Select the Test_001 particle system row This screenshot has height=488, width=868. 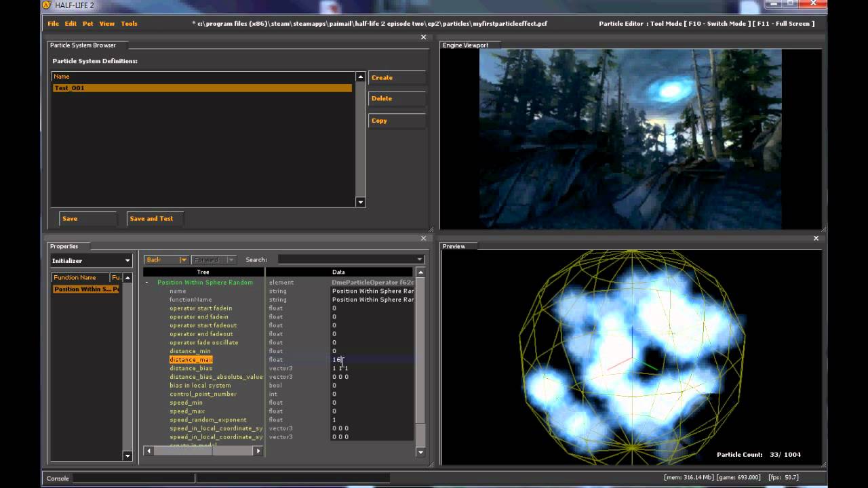[202, 88]
